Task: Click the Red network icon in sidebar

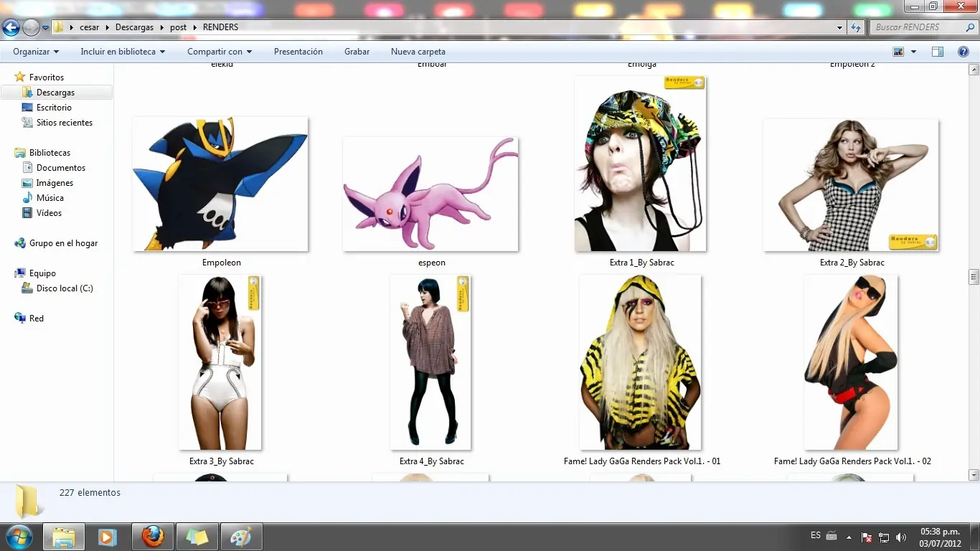Action: [x=20, y=319]
